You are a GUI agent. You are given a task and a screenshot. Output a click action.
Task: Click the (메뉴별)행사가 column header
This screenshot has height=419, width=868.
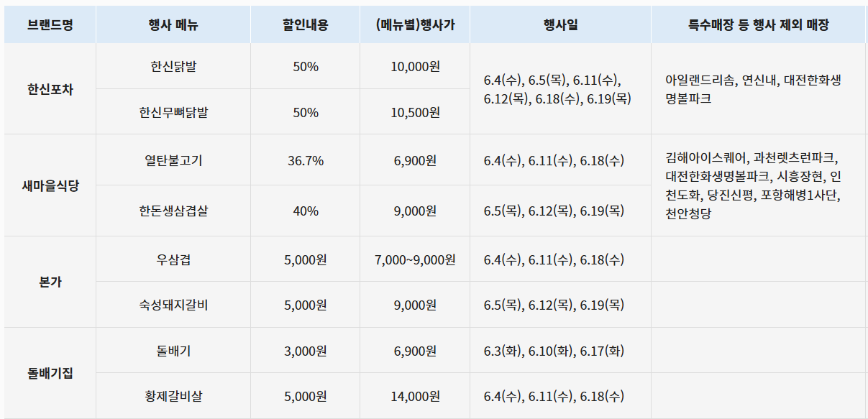415,25
